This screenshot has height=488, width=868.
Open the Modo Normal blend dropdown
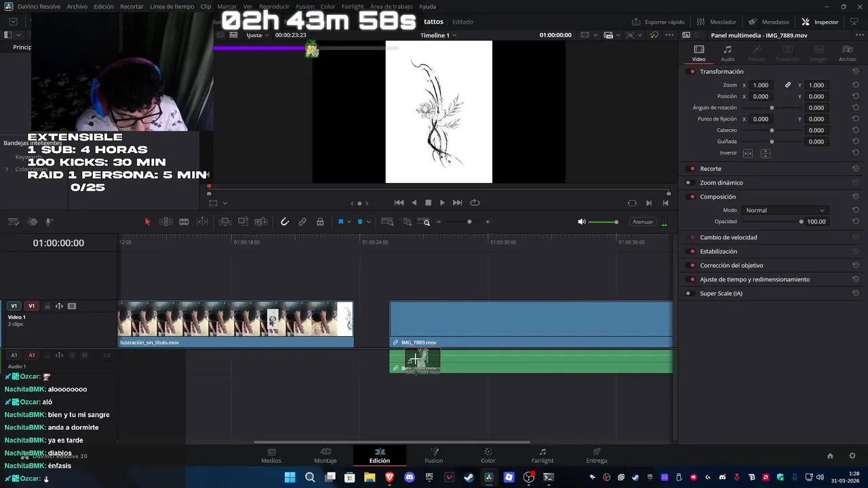(784, 210)
